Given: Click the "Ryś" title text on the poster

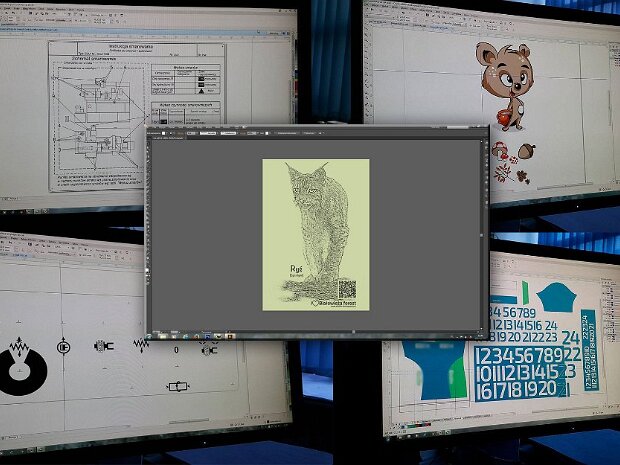Looking at the screenshot, I should [296, 269].
